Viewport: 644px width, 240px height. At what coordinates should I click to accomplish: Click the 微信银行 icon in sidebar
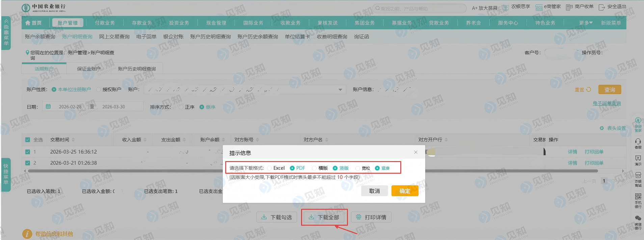click(x=638, y=218)
